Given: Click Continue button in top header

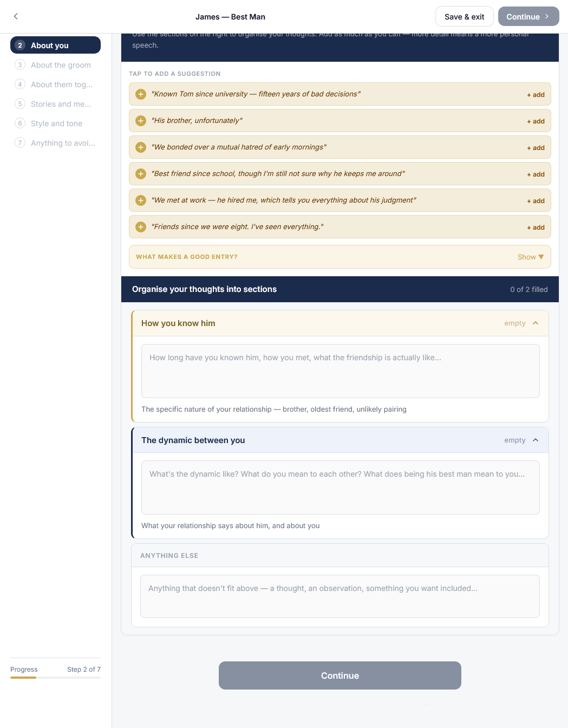Looking at the screenshot, I should tap(528, 17).
